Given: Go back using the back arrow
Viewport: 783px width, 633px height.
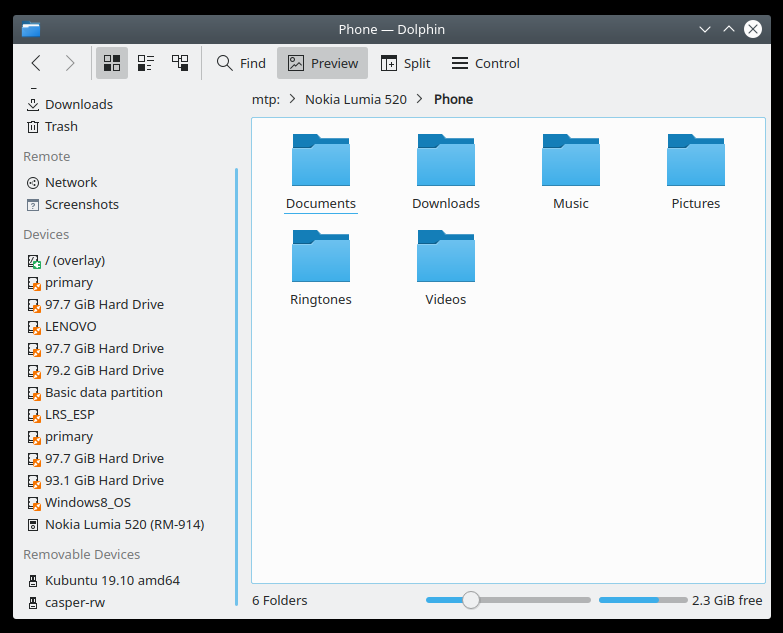Looking at the screenshot, I should point(36,63).
